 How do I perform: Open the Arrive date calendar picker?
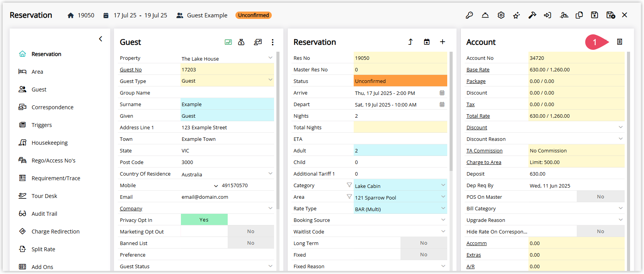(x=442, y=93)
